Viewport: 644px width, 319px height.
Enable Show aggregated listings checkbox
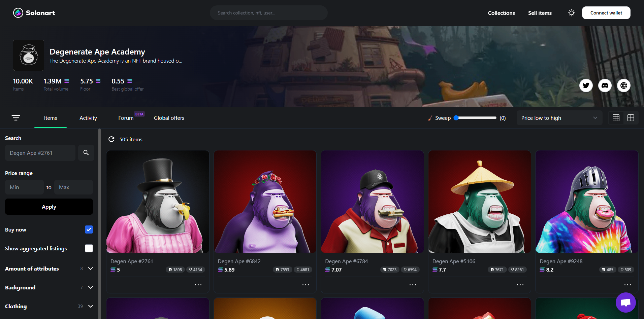click(x=89, y=248)
